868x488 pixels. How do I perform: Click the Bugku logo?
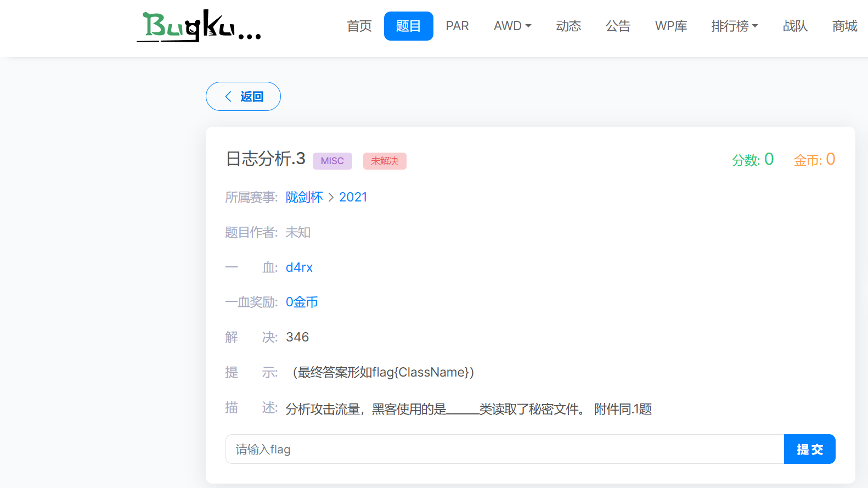click(x=199, y=26)
